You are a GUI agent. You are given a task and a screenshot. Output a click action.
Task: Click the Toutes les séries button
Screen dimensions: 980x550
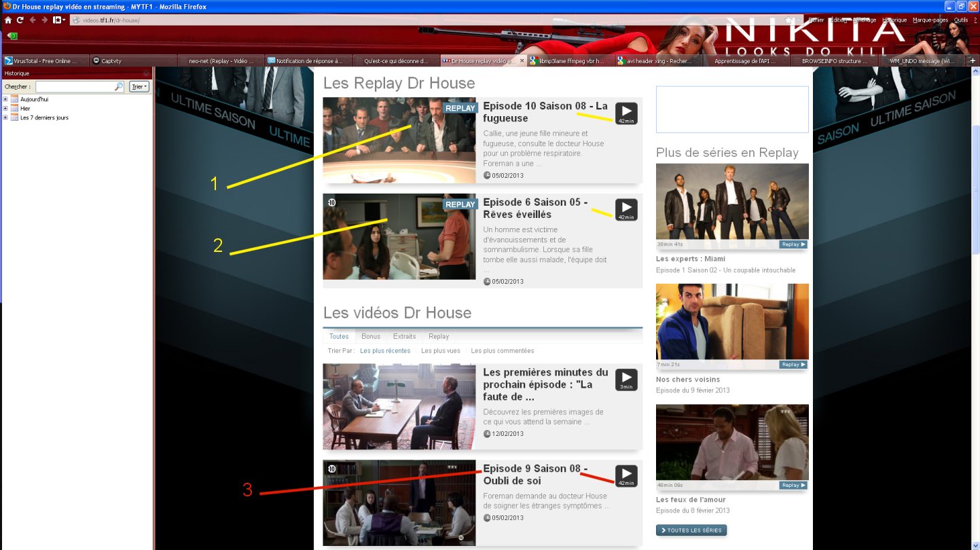click(x=691, y=530)
